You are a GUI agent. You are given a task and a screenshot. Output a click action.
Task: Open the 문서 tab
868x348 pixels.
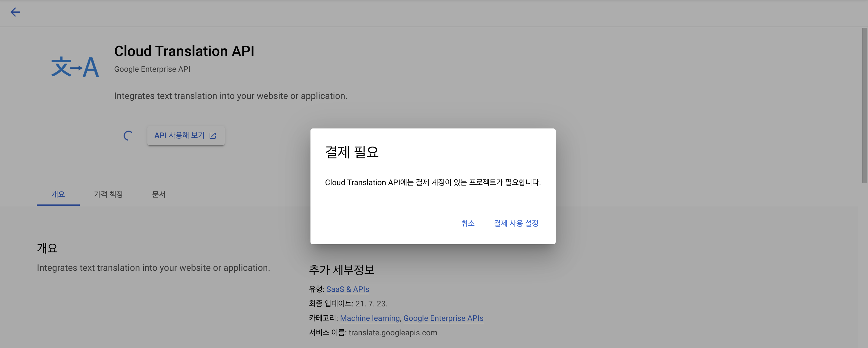[x=158, y=194]
